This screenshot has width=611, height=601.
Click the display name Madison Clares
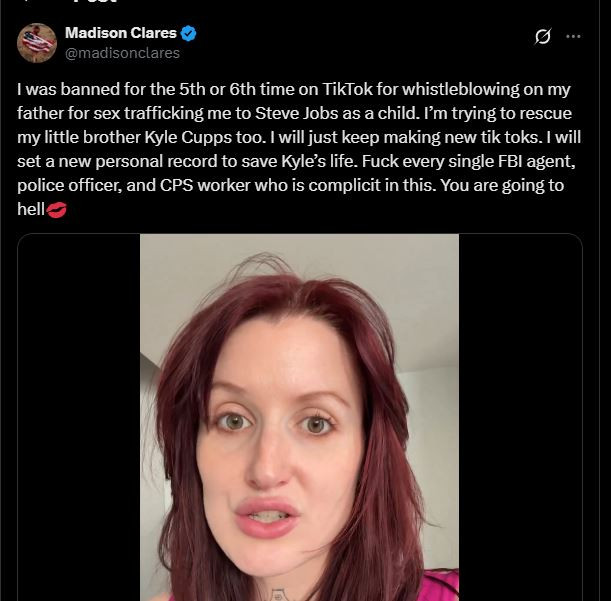120,33
